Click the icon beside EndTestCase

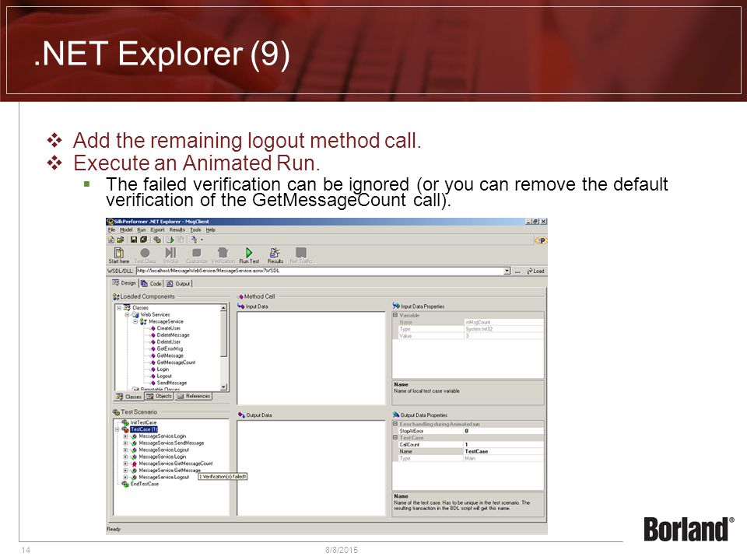click(x=125, y=484)
